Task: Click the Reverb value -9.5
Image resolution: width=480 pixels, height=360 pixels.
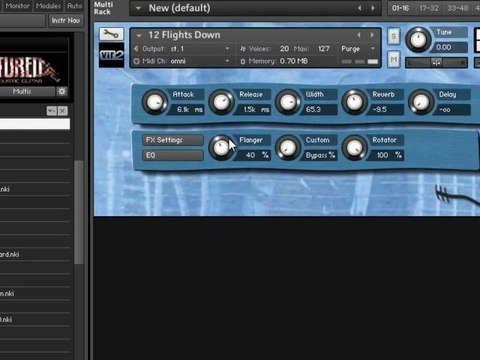Action: tap(387, 109)
